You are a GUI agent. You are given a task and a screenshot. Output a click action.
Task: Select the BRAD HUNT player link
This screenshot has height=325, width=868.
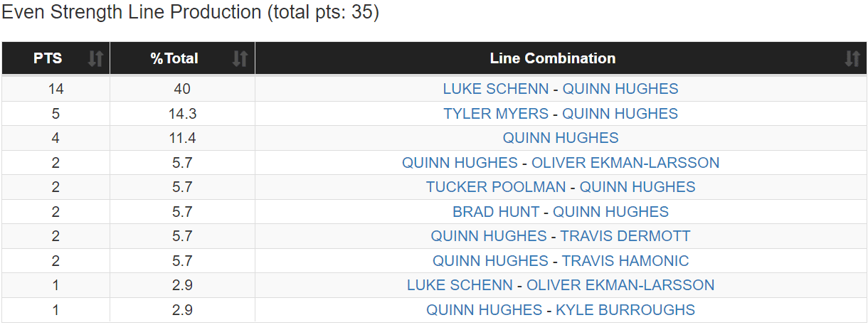[495, 212]
